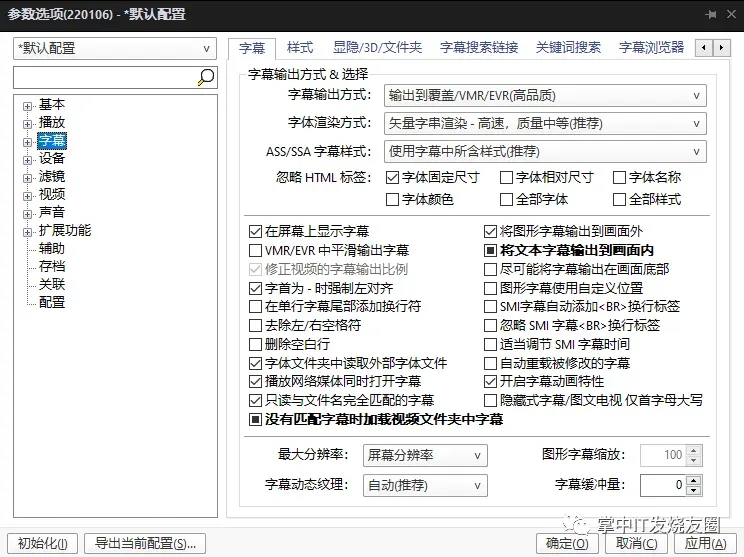
Task: Toggle the 全部字体 checkbox
Action: coord(506,199)
